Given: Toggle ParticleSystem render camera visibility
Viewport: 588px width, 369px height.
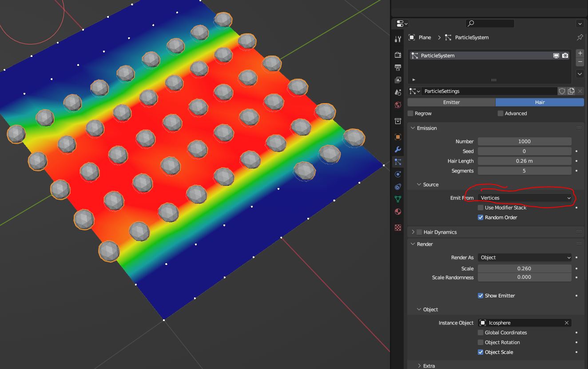Looking at the screenshot, I should (x=565, y=56).
